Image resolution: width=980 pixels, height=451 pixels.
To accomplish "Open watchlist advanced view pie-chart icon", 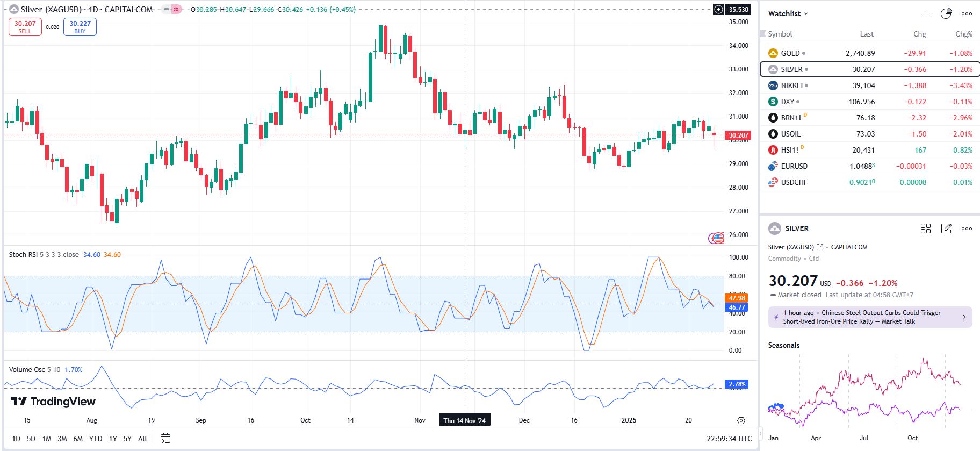I will point(946,13).
